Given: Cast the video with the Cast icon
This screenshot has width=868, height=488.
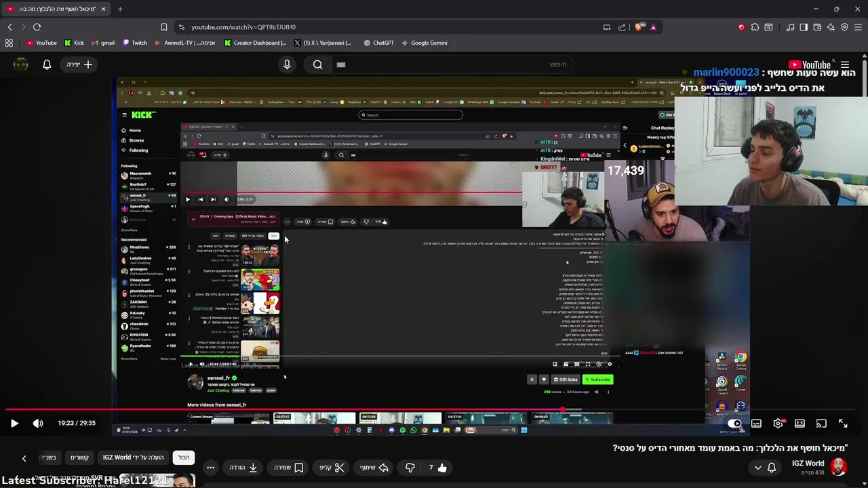Looking at the screenshot, I should click(x=821, y=424).
